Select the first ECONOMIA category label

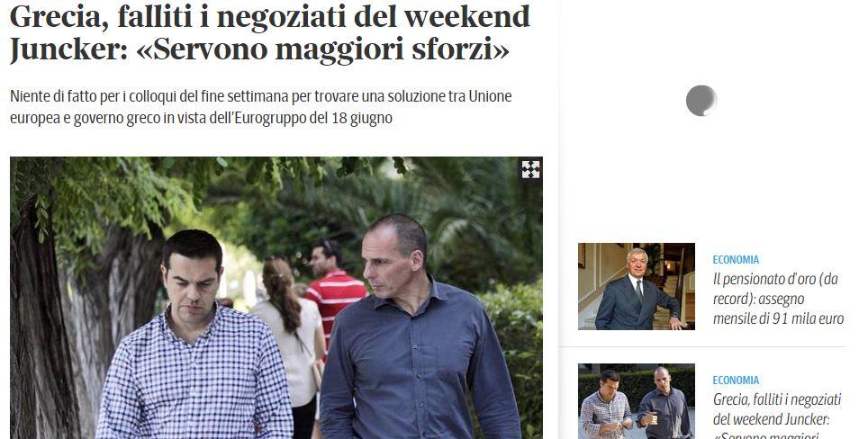point(736,259)
